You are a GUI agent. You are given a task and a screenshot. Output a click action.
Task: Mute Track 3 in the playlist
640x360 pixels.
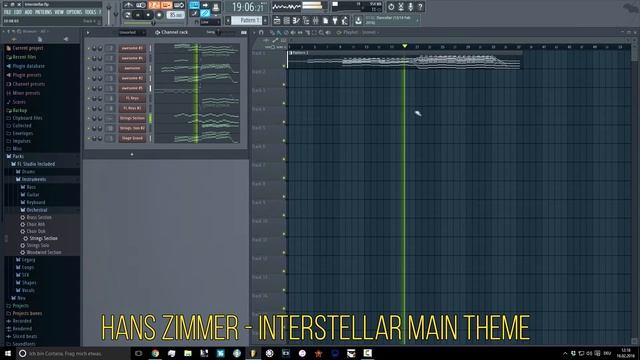tap(284, 103)
